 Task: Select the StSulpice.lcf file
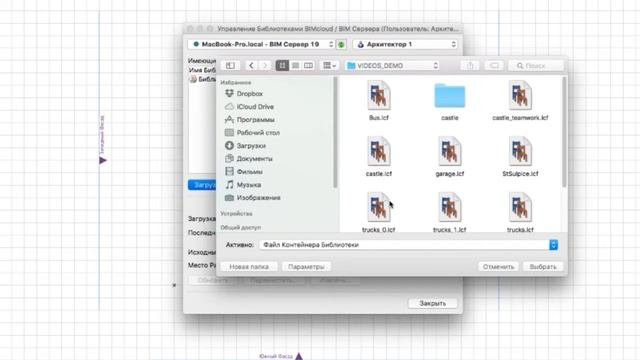pos(520,157)
